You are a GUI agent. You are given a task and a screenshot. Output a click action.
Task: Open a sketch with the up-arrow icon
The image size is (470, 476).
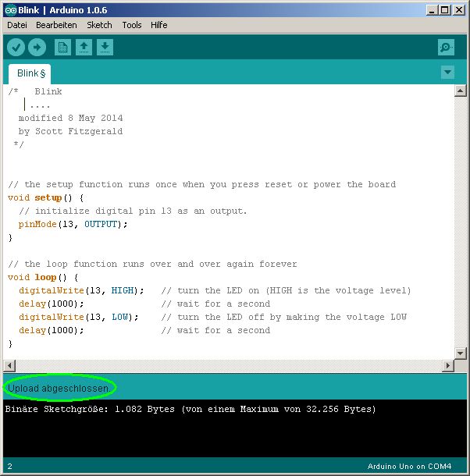tap(84, 47)
